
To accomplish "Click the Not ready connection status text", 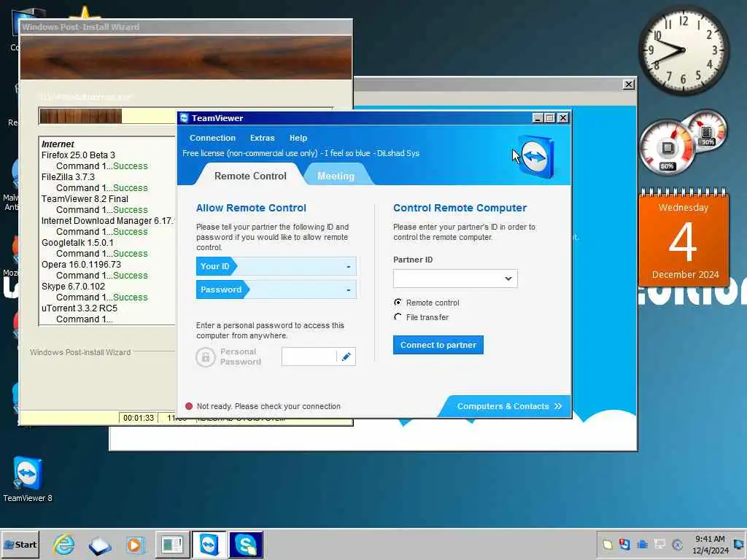I will [268, 406].
